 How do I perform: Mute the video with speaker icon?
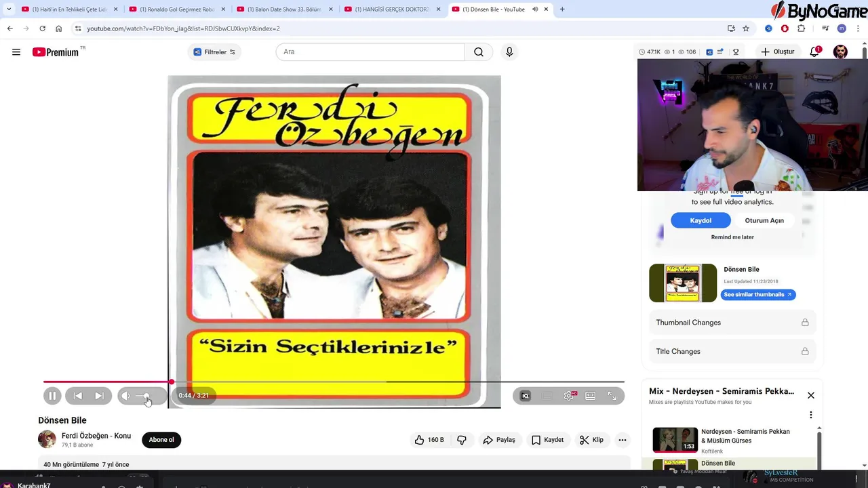tap(126, 396)
